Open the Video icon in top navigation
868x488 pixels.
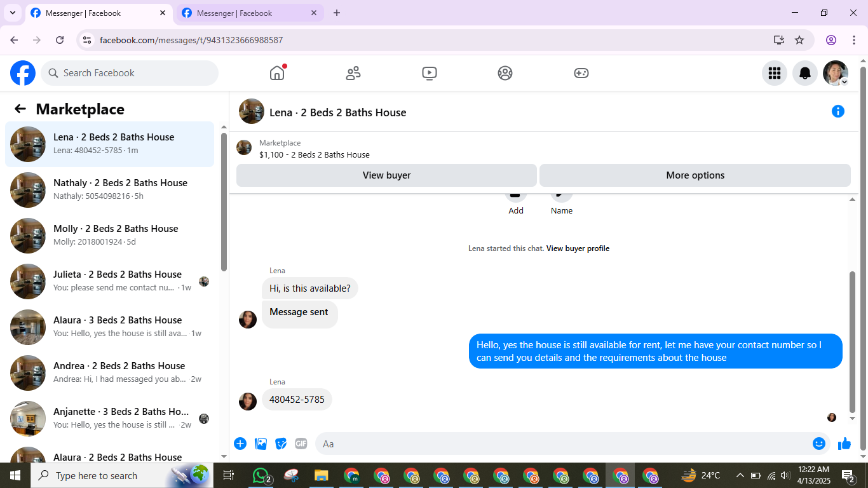[430, 73]
